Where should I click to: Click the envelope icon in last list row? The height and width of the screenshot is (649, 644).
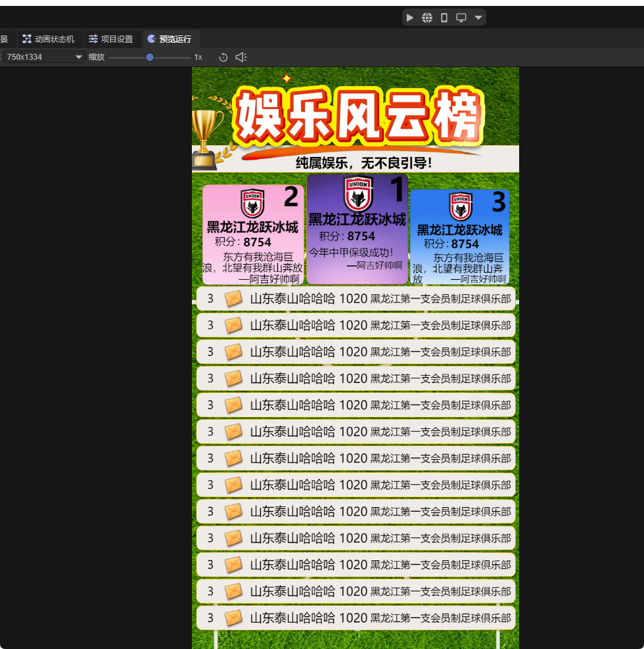click(233, 618)
